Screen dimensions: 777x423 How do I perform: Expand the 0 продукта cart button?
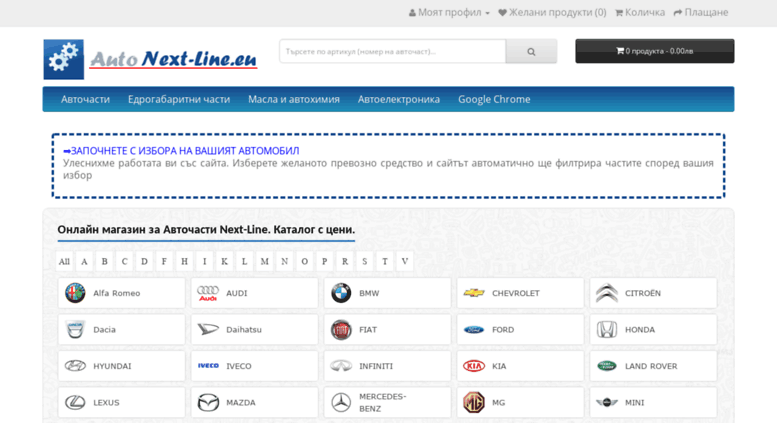[x=655, y=51]
